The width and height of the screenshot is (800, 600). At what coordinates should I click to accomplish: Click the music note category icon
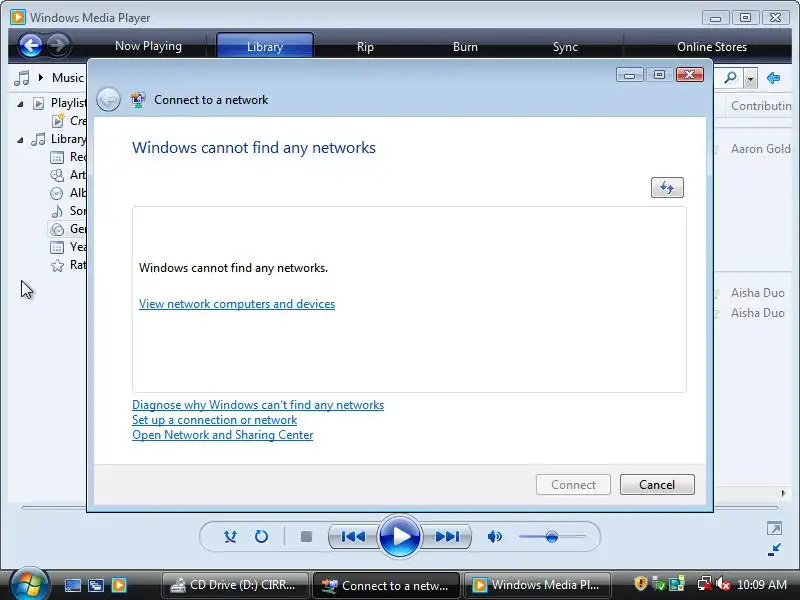pos(22,78)
